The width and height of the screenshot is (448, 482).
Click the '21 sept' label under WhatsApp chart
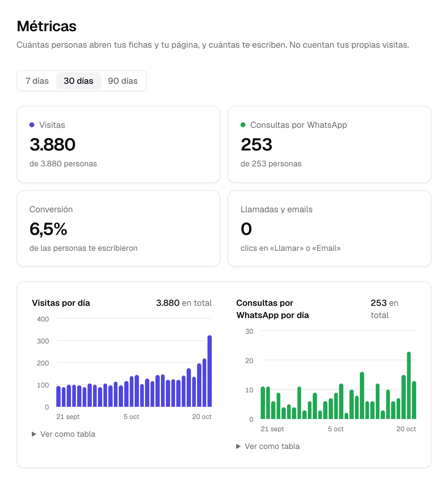click(272, 429)
